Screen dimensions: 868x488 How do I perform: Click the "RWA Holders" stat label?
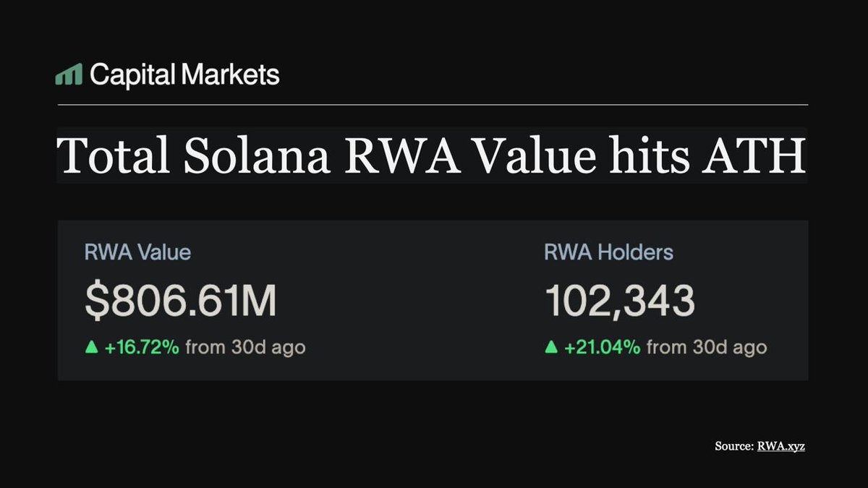pos(608,252)
